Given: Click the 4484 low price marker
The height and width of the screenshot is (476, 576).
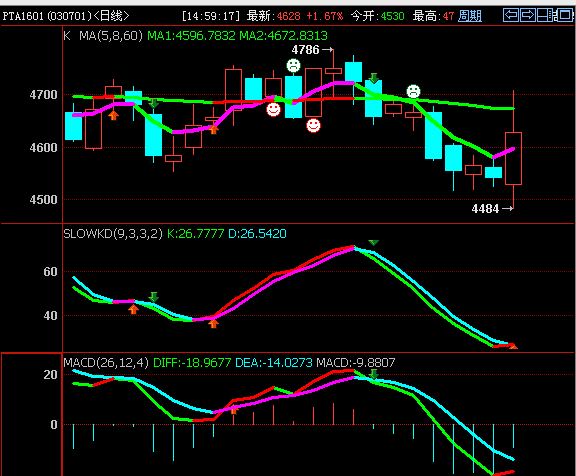Looking at the screenshot, I should pos(492,209).
